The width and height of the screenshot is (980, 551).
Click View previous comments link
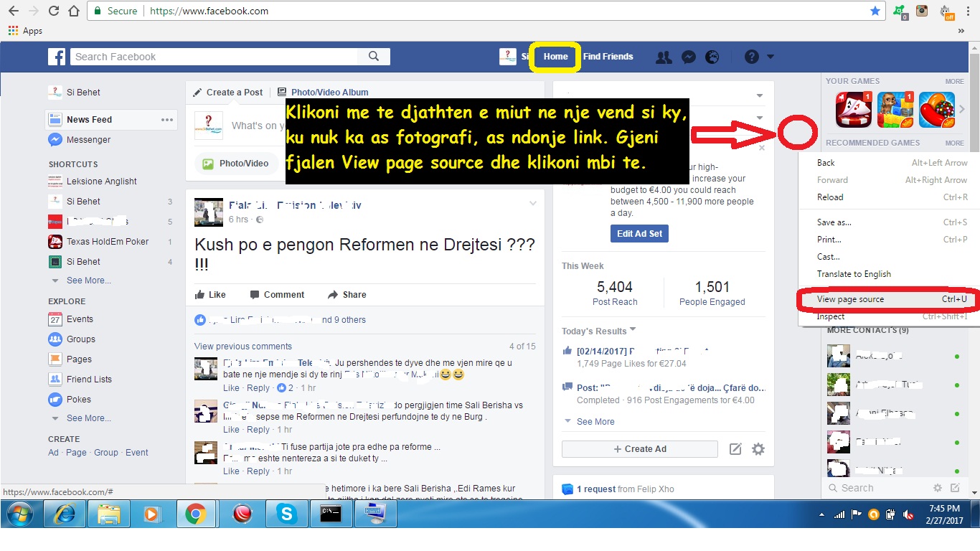[x=243, y=347]
